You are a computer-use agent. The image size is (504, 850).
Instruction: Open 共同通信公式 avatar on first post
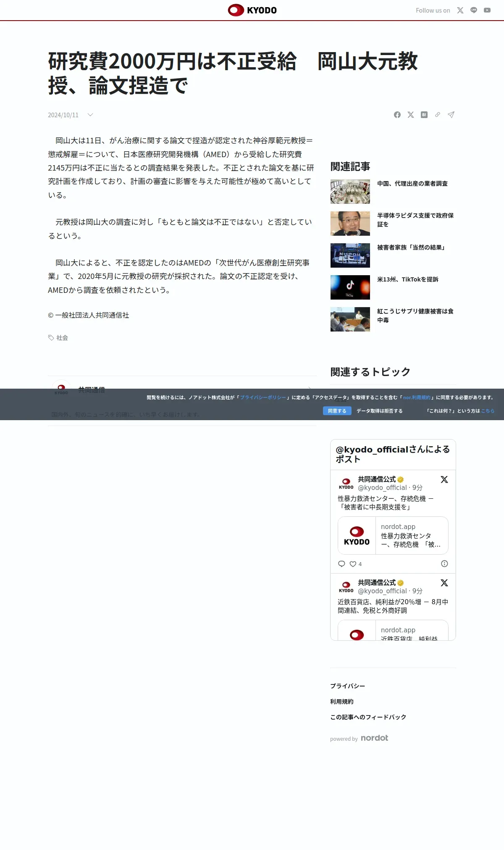346,484
